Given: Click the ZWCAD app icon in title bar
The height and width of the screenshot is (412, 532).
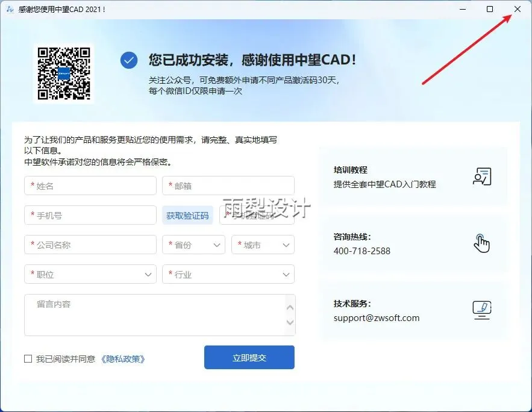Looking at the screenshot, I should coord(10,9).
